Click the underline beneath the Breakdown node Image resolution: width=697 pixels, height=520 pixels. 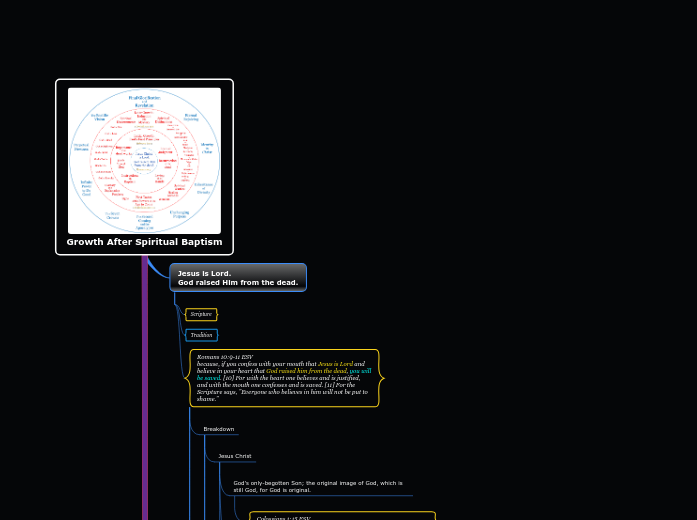[x=220, y=435]
